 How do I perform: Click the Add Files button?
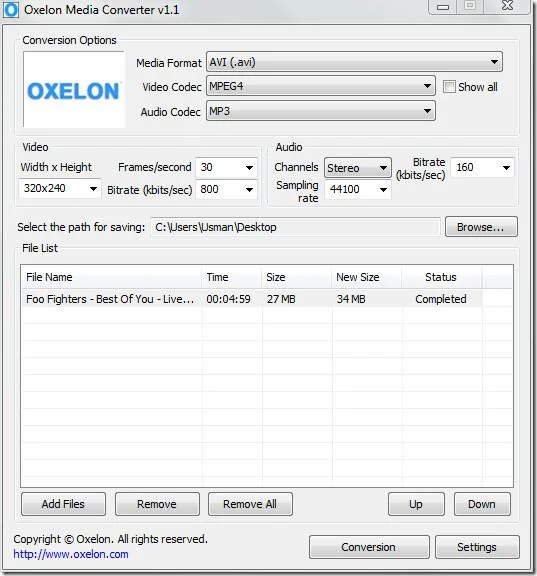coord(64,504)
